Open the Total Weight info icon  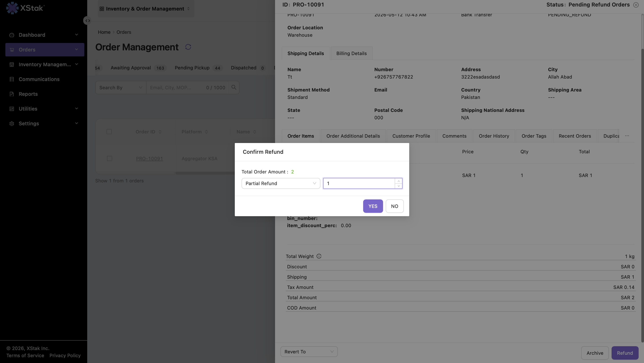pos(319,256)
